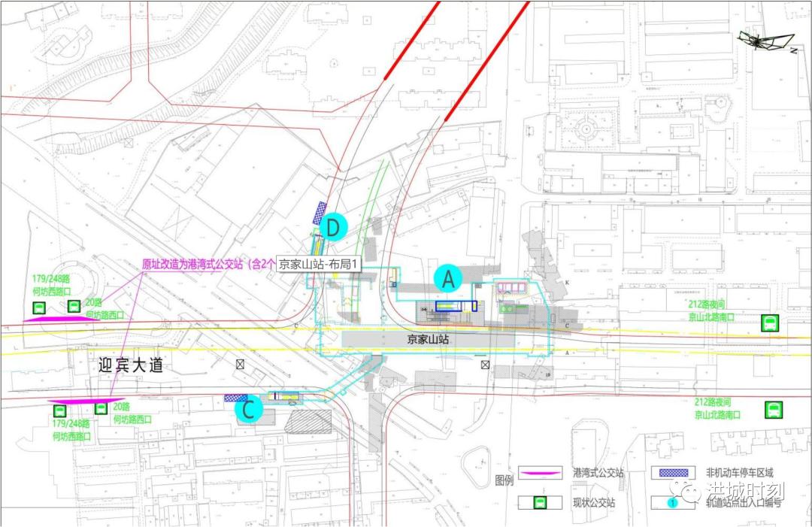Select the blue hatched 非机动车停车区域 legend swatch
This screenshot has width=812, height=527.
click(x=673, y=473)
